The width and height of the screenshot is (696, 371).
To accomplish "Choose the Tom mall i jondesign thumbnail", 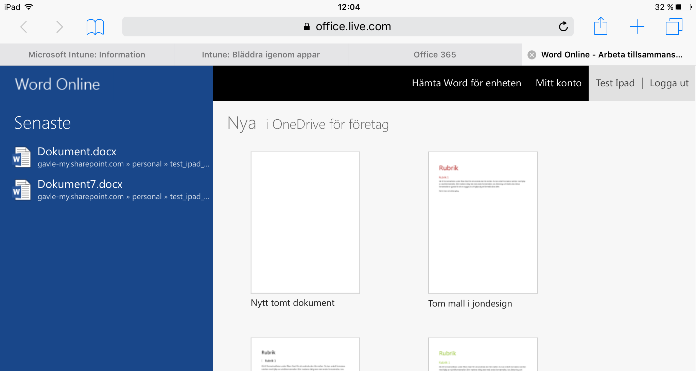I will [x=483, y=222].
